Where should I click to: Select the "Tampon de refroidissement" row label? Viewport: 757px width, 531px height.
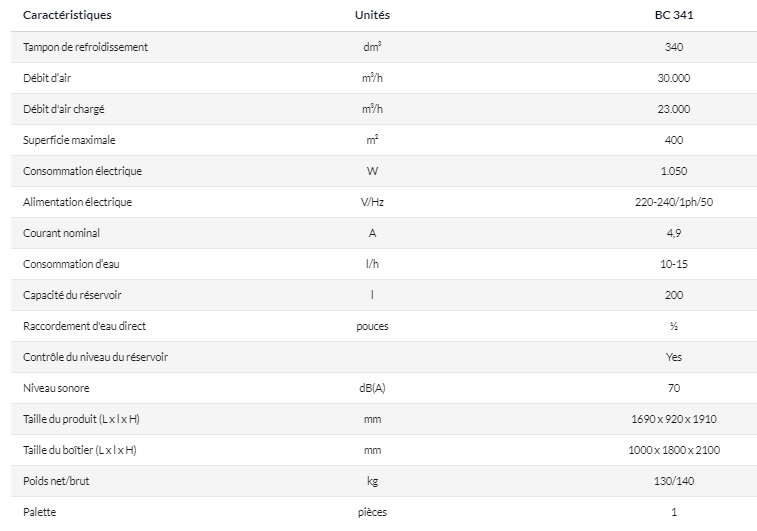click(86, 47)
